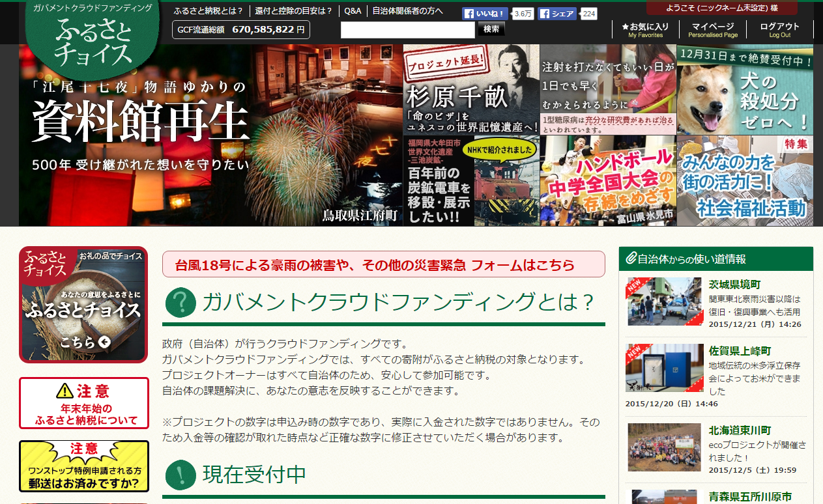Click the GCF流通総額 amount 670,585,822 円
Image resolution: width=823 pixels, height=504 pixels.
[x=268, y=29]
